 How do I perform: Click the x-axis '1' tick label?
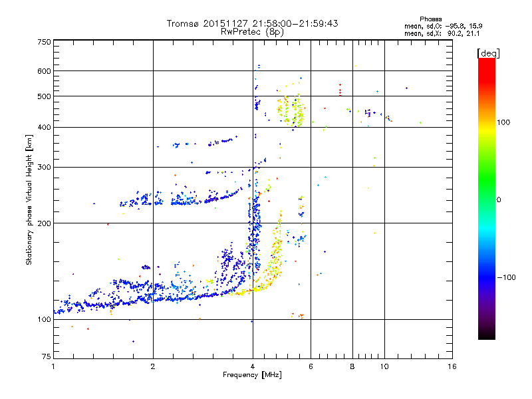(53, 366)
